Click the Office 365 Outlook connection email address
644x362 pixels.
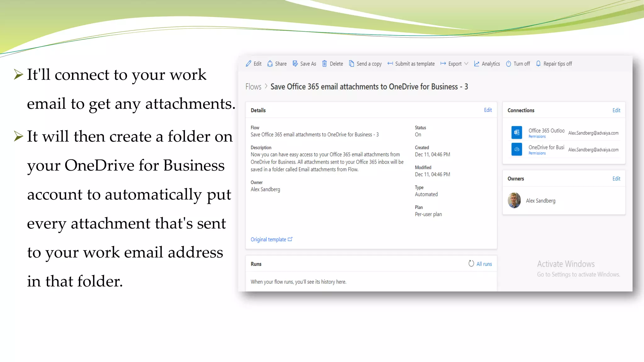coord(593,133)
